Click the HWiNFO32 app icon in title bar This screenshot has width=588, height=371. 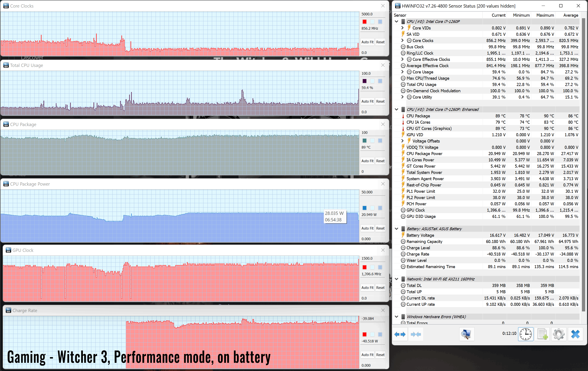point(398,6)
